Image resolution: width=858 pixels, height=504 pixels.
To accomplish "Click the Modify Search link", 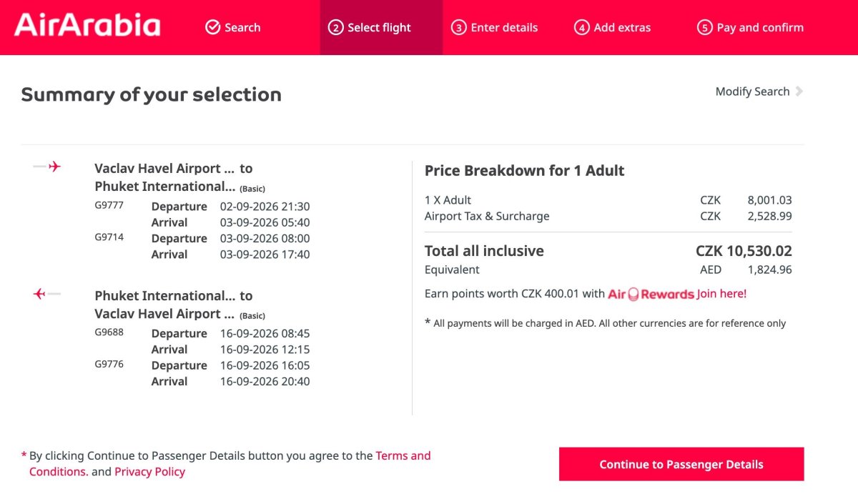I will coord(752,92).
